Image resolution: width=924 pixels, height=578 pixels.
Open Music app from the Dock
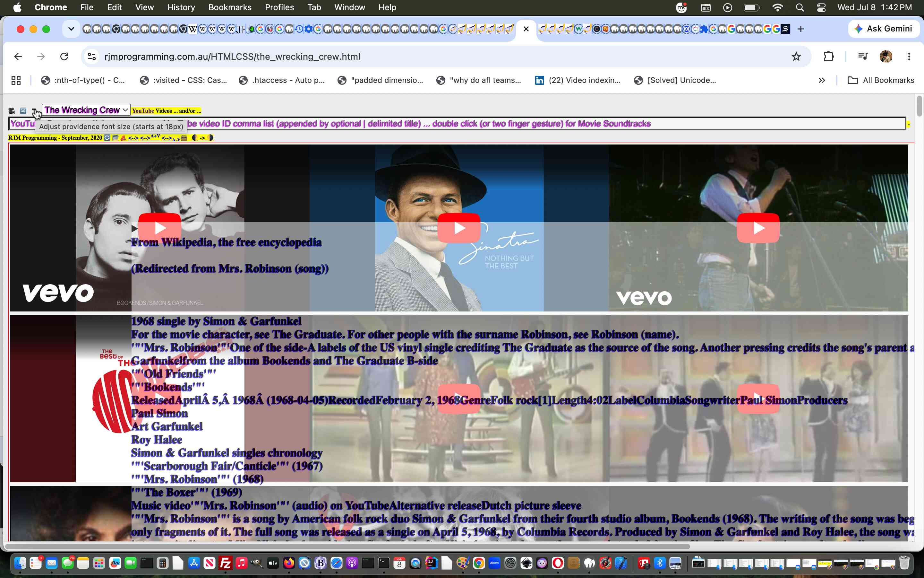(241, 563)
